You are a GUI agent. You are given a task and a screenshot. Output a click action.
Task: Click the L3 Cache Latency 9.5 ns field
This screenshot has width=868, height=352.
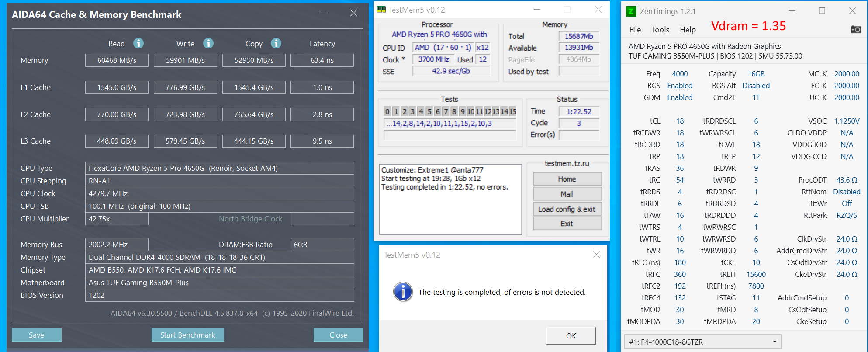pos(322,141)
